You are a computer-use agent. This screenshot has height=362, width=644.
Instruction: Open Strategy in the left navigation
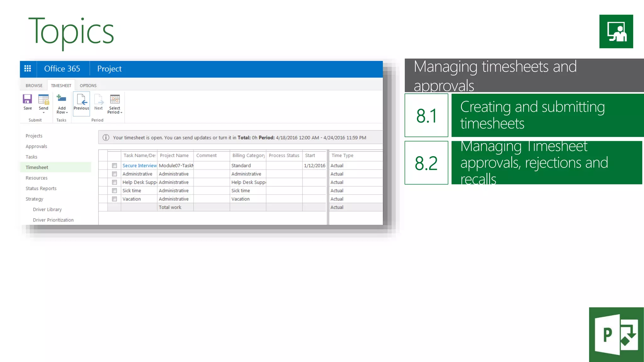click(34, 199)
